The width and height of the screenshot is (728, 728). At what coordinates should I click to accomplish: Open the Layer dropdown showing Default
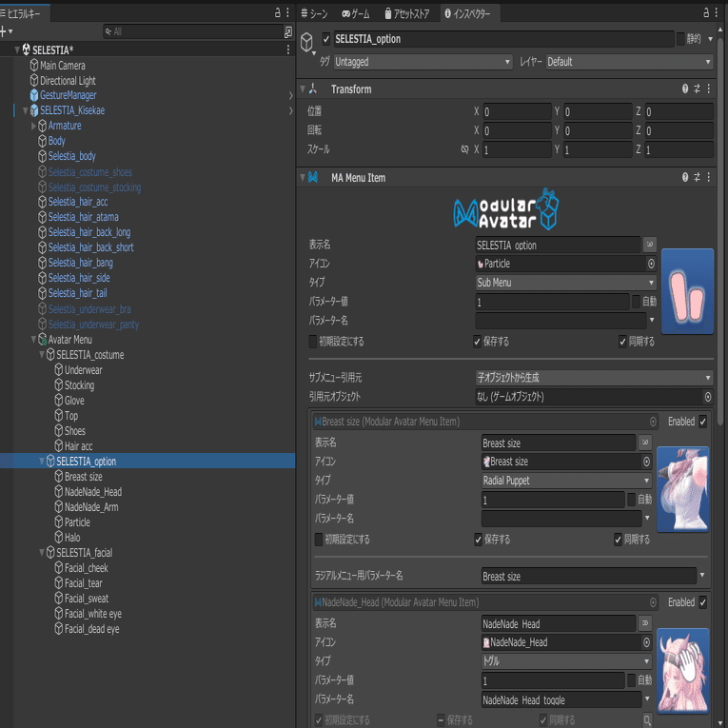pos(630,62)
